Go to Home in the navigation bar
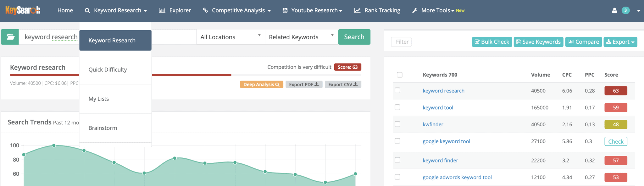Screen dimensions: 644x186 65,10
